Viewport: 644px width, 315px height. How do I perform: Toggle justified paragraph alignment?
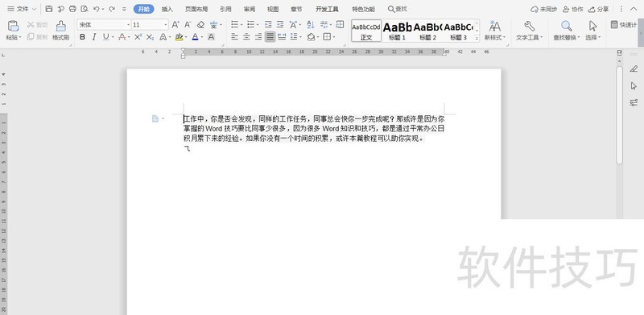(270, 37)
